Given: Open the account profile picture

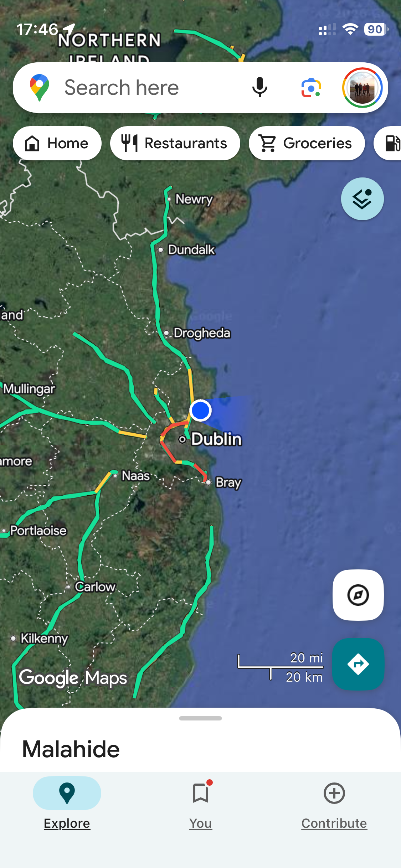Looking at the screenshot, I should 362,88.
